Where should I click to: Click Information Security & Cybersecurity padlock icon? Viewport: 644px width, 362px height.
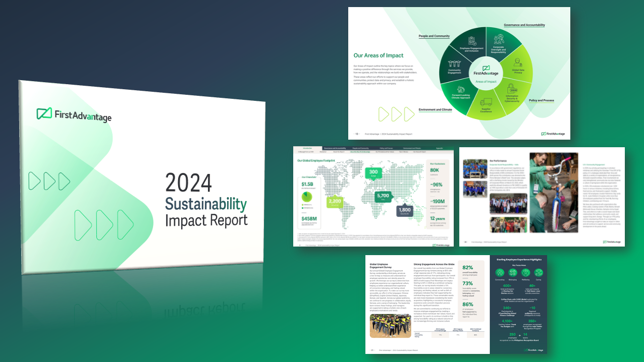(513, 88)
